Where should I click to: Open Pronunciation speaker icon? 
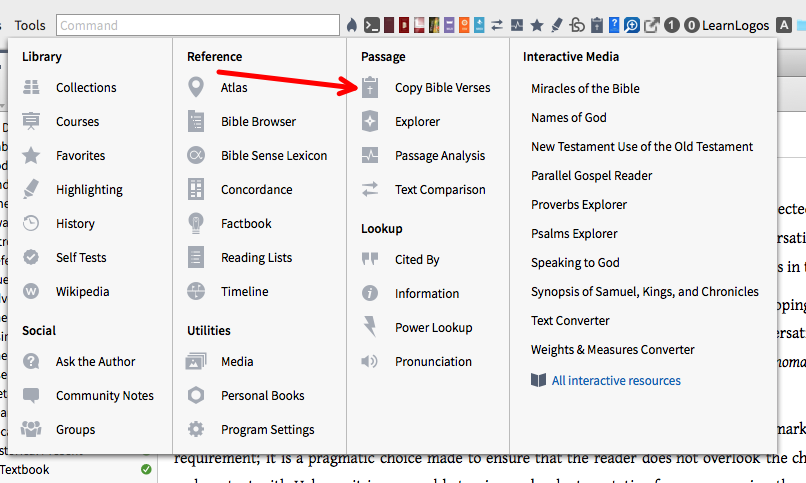coord(370,361)
